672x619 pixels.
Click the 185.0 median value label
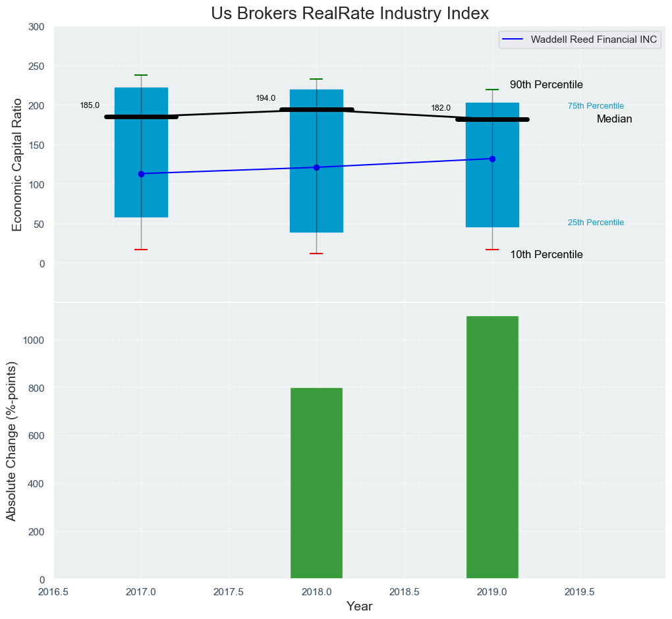90,105
